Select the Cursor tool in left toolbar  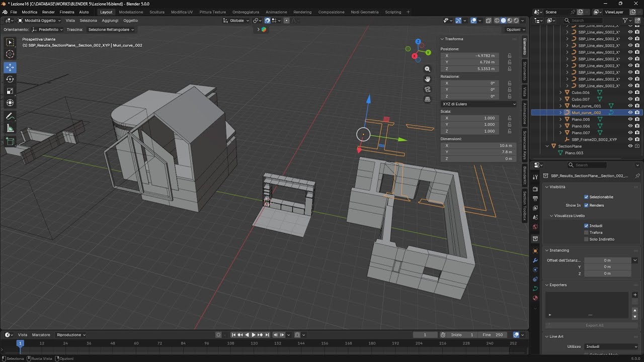[x=10, y=54]
